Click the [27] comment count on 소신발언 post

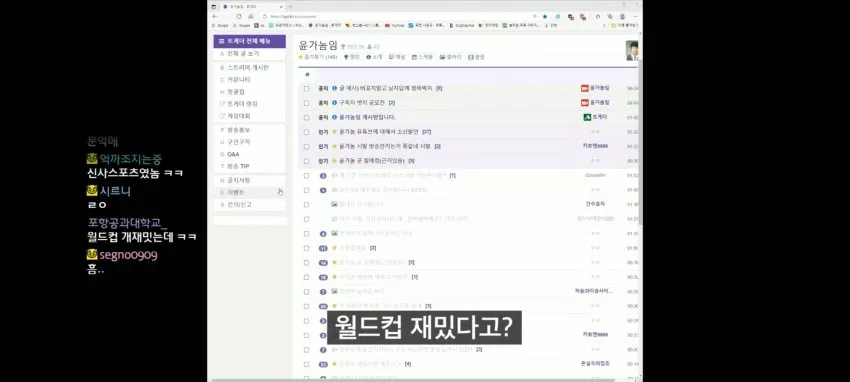(x=427, y=132)
